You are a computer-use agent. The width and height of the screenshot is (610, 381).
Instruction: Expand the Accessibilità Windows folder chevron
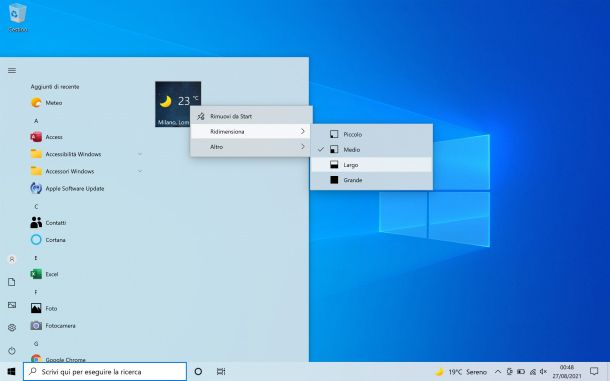click(x=140, y=154)
